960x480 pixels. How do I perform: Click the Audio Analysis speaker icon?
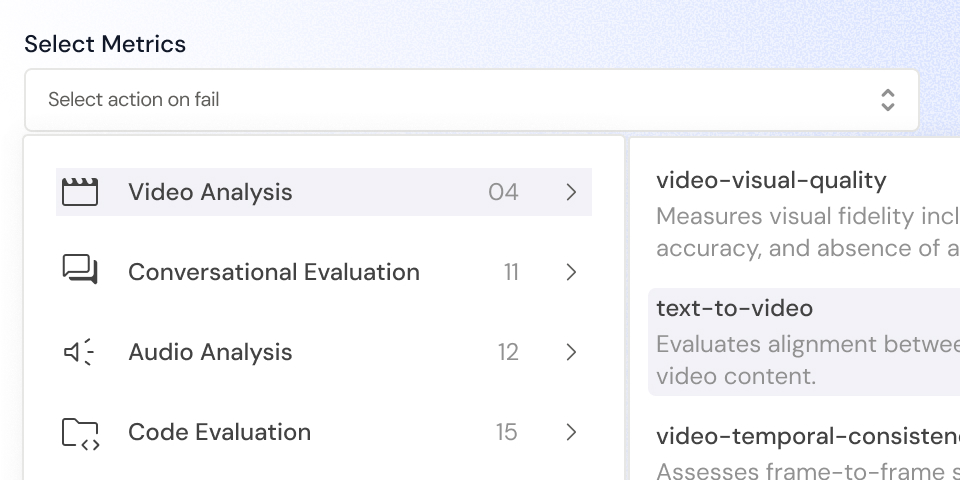79,352
